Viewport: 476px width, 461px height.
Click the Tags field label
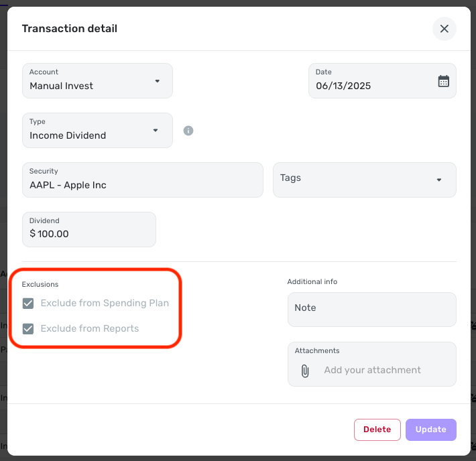(290, 178)
